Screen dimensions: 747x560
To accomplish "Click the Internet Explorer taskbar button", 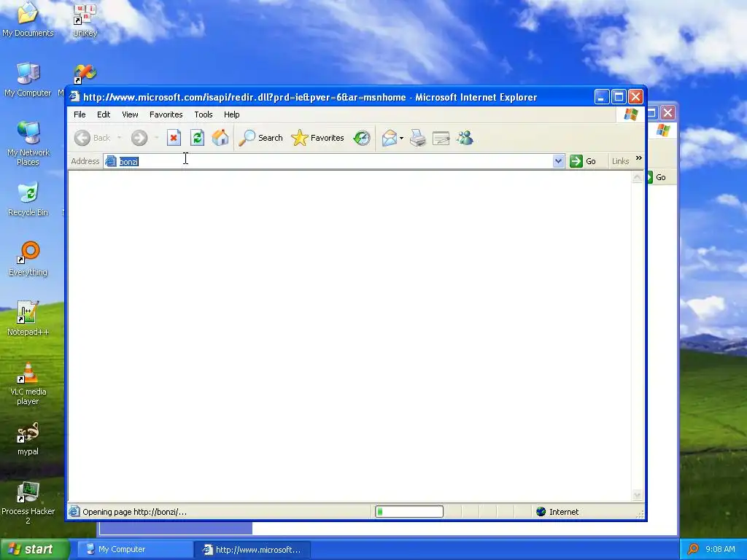I will (x=252, y=550).
